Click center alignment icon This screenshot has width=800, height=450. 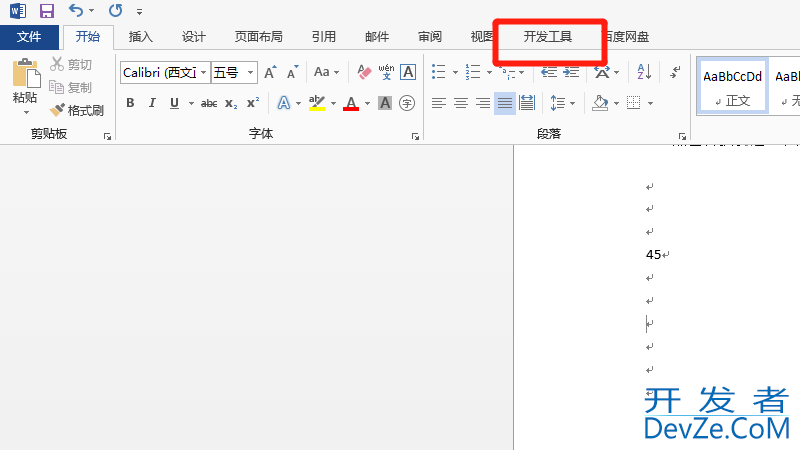tap(461, 103)
